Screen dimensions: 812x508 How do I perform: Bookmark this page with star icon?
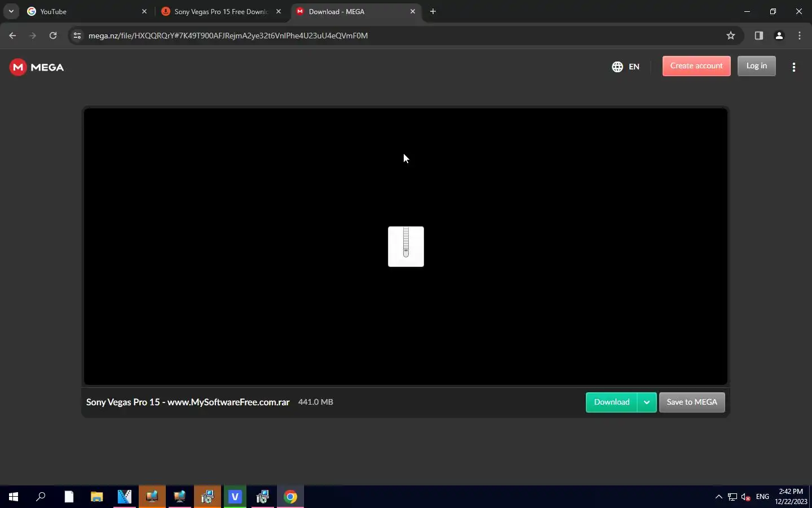[x=731, y=36]
